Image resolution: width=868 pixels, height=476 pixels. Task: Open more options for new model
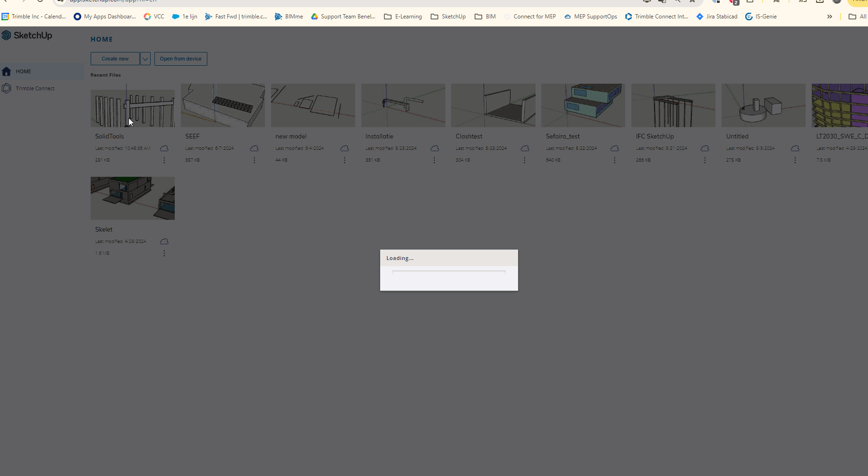(x=345, y=160)
